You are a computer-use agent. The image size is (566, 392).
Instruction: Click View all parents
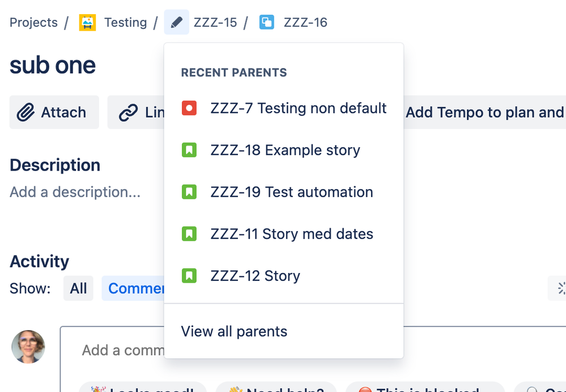pyautogui.click(x=234, y=331)
